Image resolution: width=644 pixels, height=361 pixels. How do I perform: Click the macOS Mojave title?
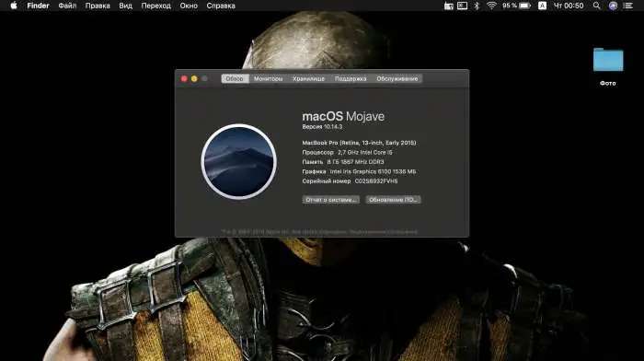343,116
